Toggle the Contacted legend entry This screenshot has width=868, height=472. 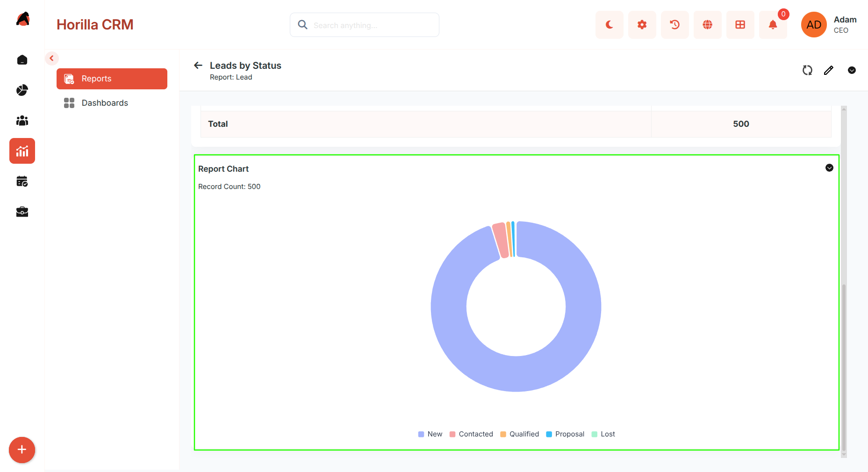tap(471, 434)
